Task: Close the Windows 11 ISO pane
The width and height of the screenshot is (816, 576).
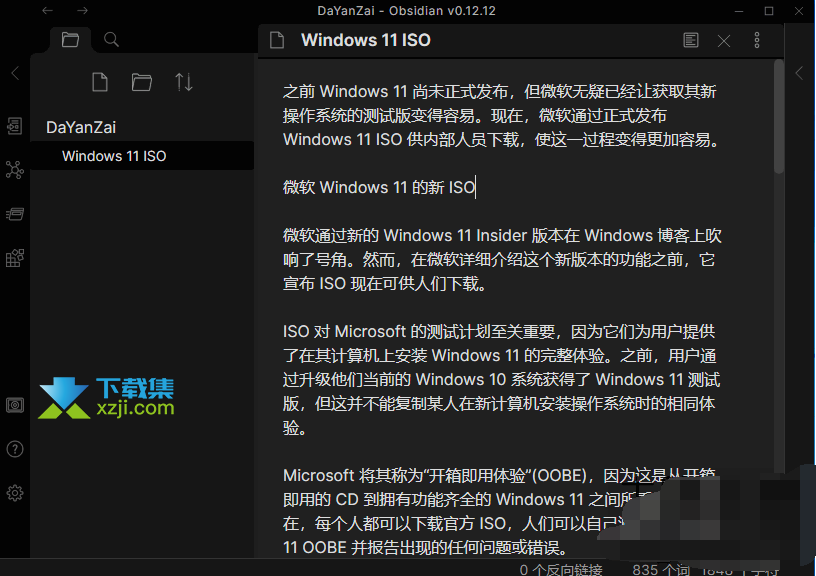Action: click(724, 41)
